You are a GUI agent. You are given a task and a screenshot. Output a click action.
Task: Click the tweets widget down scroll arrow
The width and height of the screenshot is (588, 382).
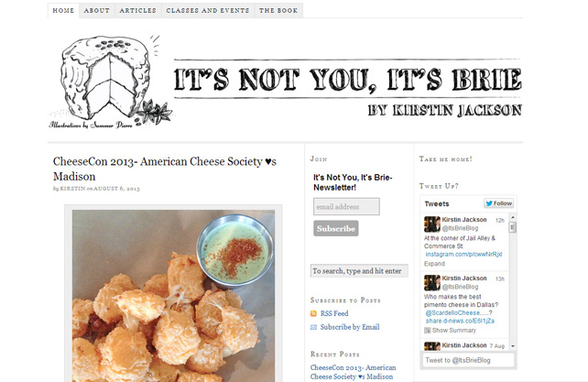(x=513, y=346)
